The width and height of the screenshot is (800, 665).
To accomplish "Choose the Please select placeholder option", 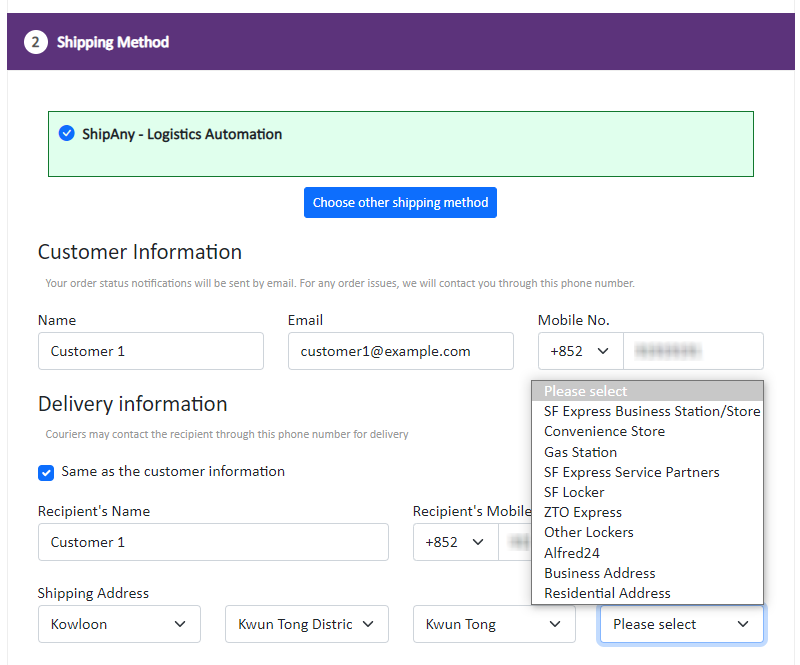I will [647, 391].
